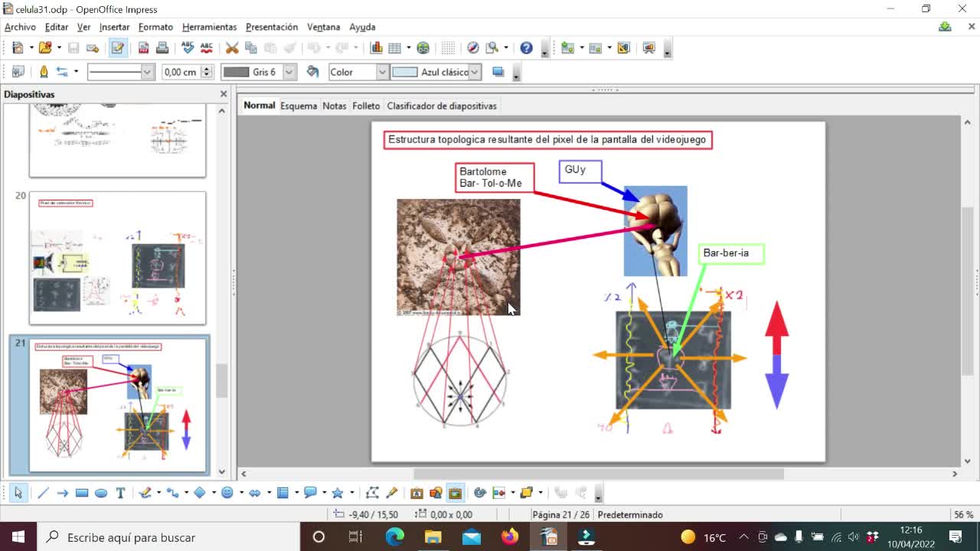This screenshot has width=980, height=551.
Task: Switch to the Esquema view tab
Action: (x=299, y=106)
